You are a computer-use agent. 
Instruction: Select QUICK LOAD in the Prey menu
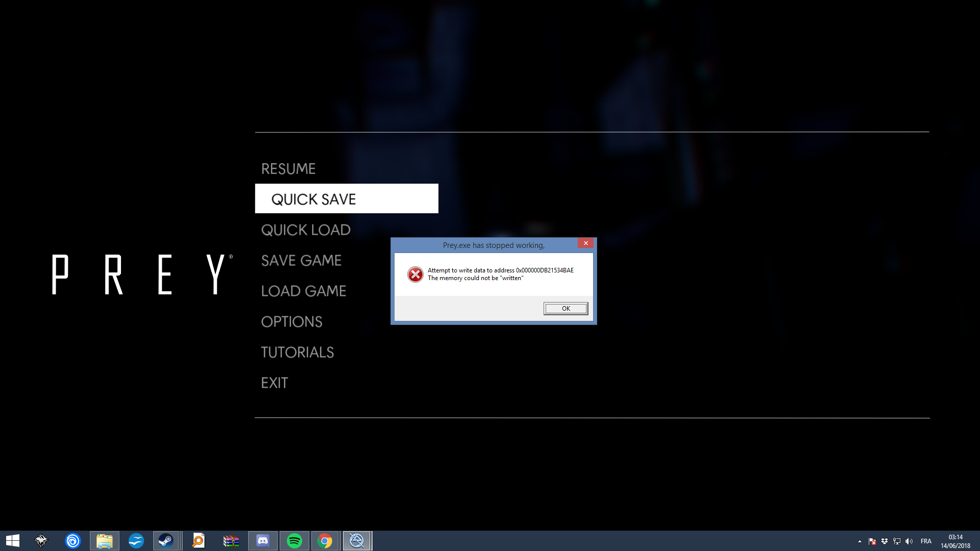[306, 230]
